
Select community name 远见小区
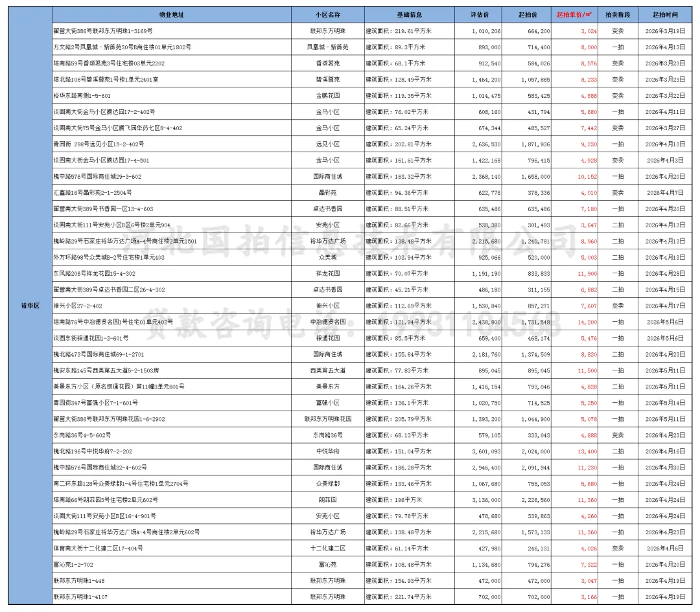(328, 144)
